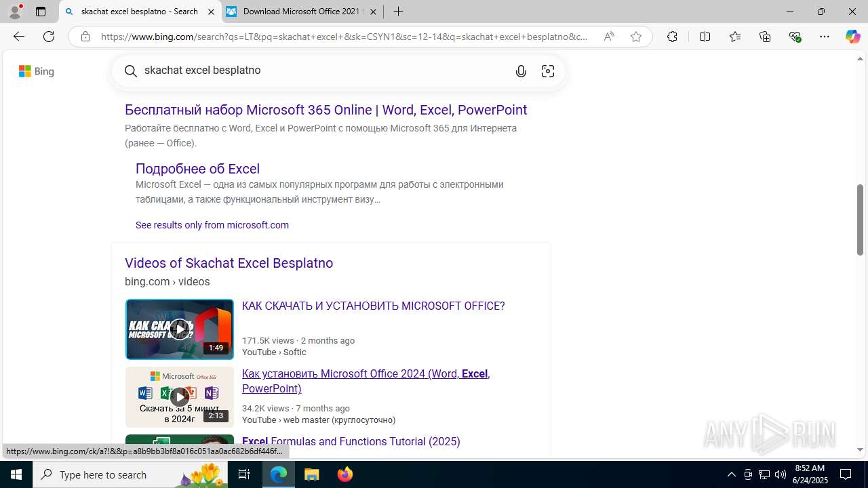Open 'КАК СКАЧАТЬ И УСТАНОВИТЬ MICROSOFT OFFICE?' title
This screenshot has height=488, width=868.
click(x=374, y=306)
